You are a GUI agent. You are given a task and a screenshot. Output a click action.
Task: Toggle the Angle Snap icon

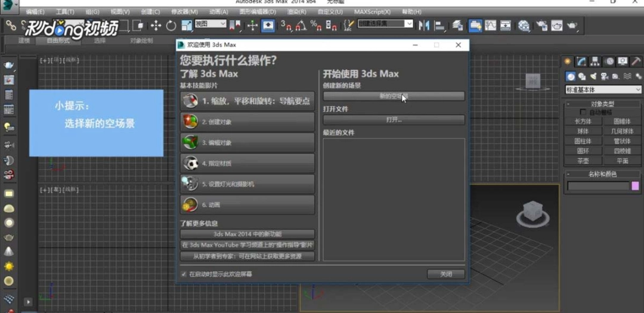pos(301,26)
